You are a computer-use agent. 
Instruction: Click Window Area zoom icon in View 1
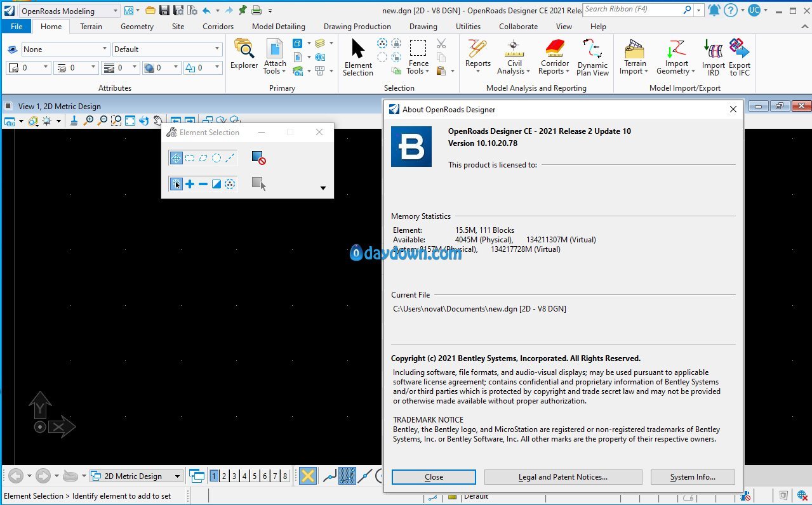point(116,121)
